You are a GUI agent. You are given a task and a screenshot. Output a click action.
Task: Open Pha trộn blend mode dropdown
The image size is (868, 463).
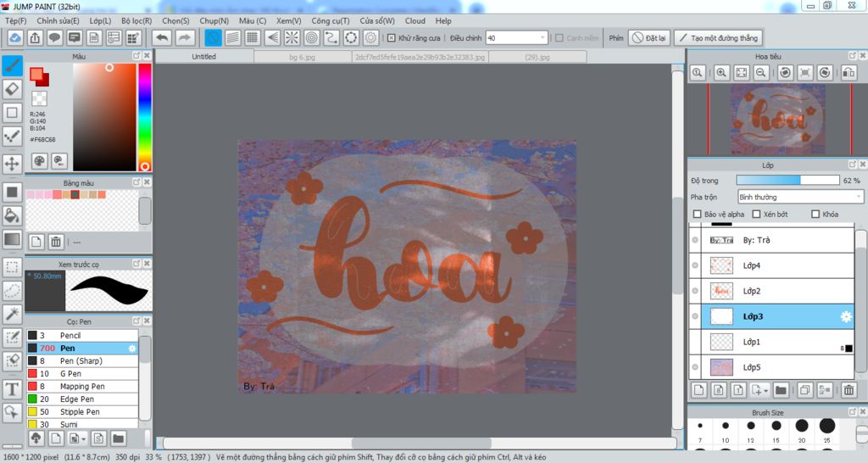[800, 197]
